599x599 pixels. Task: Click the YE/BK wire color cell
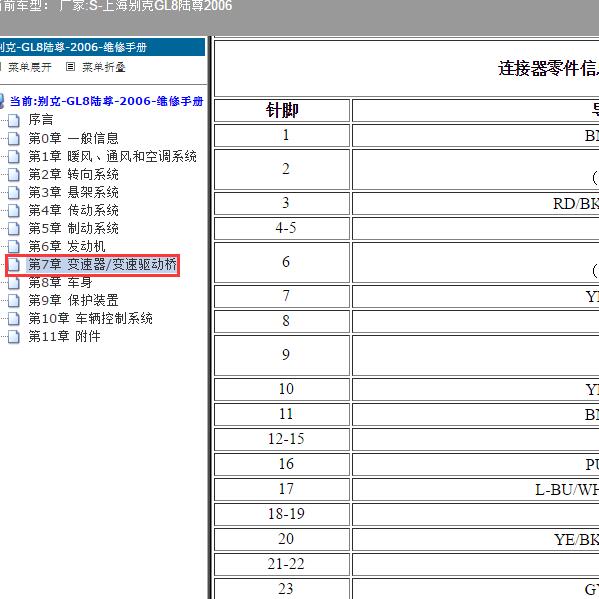click(476, 539)
